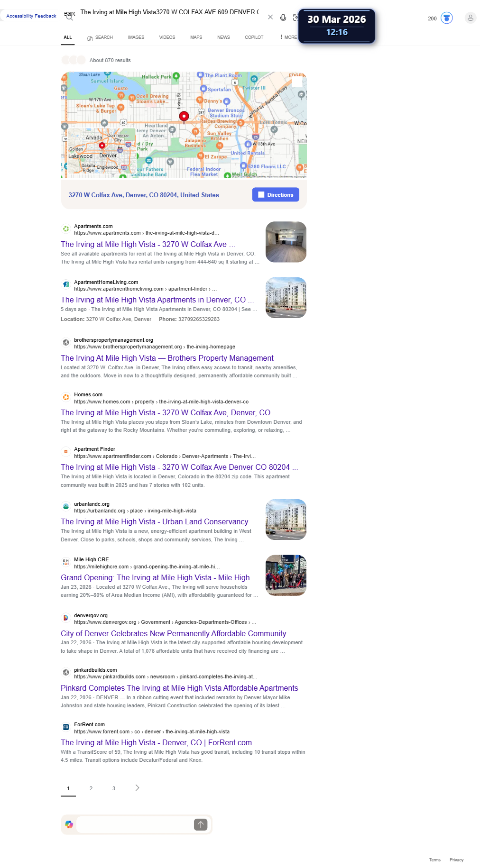Click the pinkardbuilds.com globe favicon

tap(66, 672)
